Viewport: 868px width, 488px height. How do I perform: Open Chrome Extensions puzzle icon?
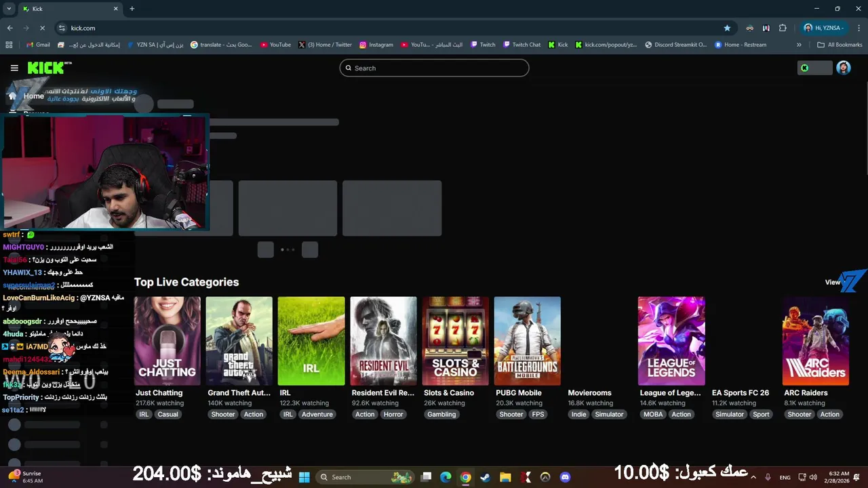pyautogui.click(x=783, y=28)
